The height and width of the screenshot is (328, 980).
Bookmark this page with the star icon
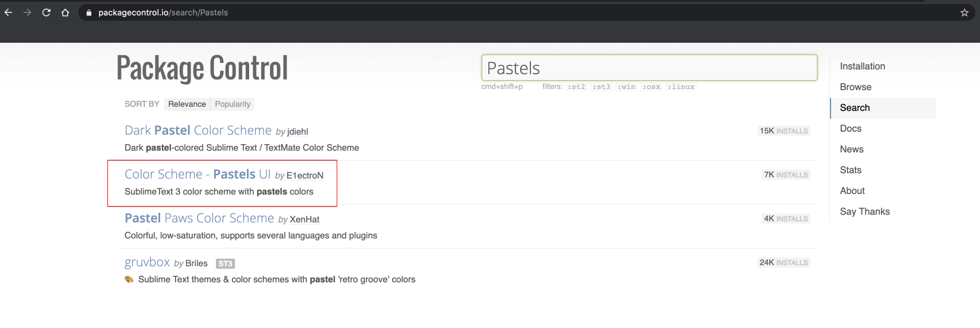pos(965,12)
